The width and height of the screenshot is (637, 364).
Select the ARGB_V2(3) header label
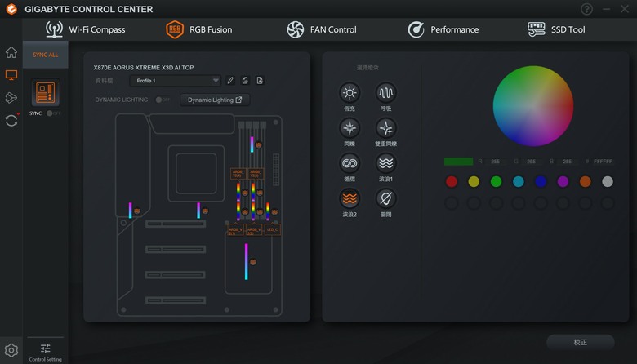(x=256, y=174)
